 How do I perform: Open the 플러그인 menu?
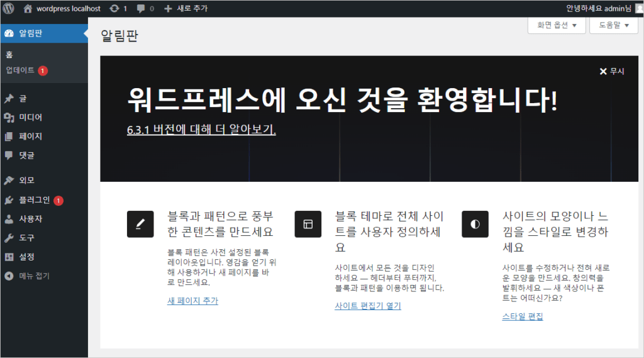point(44,200)
